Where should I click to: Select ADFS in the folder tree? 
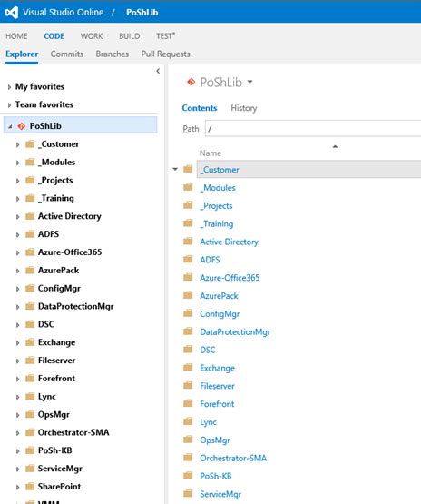48,234
